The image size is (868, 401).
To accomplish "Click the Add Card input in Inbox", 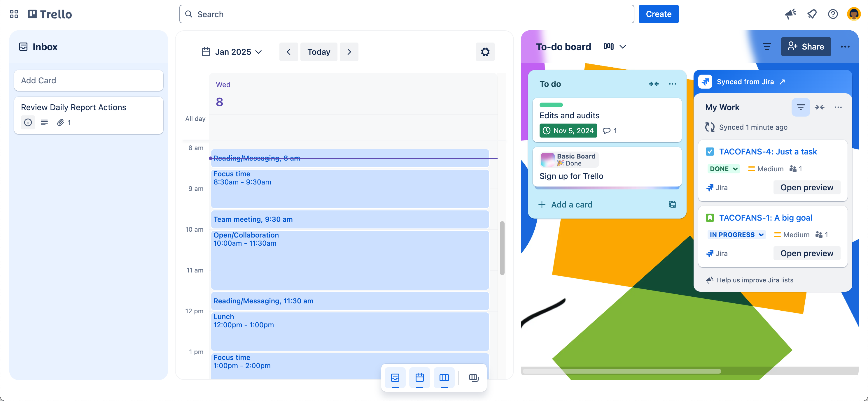I will [x=89, y=80].
